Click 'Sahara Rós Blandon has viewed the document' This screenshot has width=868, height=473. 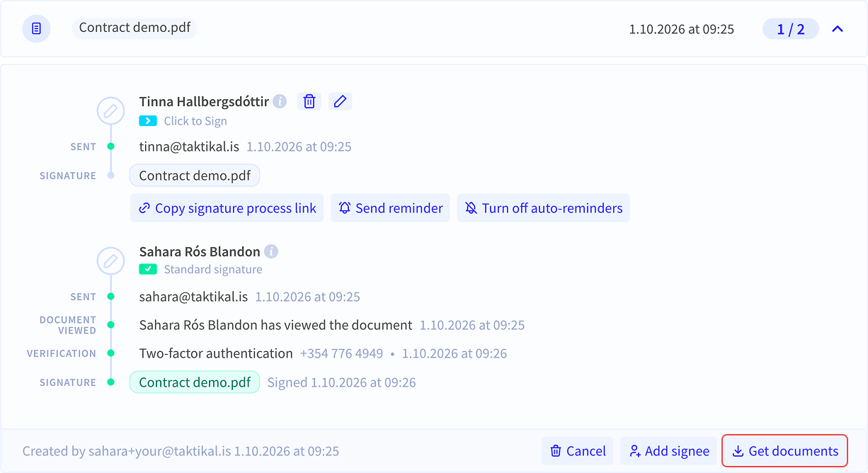click(275, 325)
